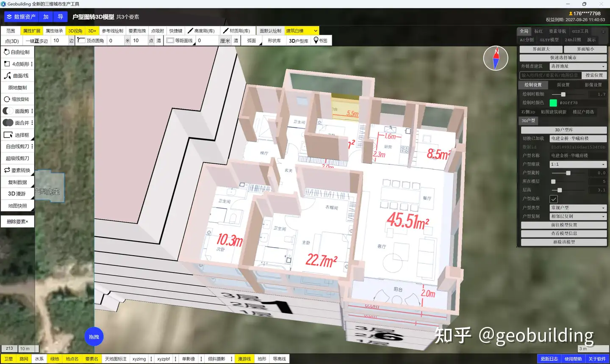Viewport: 610px width, 364px height.
Task: Select the 高度刷(库) height brush
Action: click(x=201, y=31)
